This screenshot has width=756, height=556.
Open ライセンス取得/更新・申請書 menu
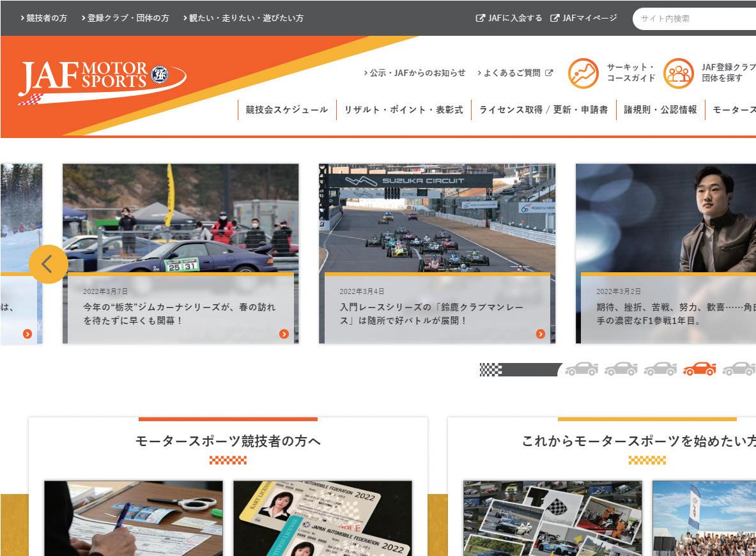(x=543, y=109)
